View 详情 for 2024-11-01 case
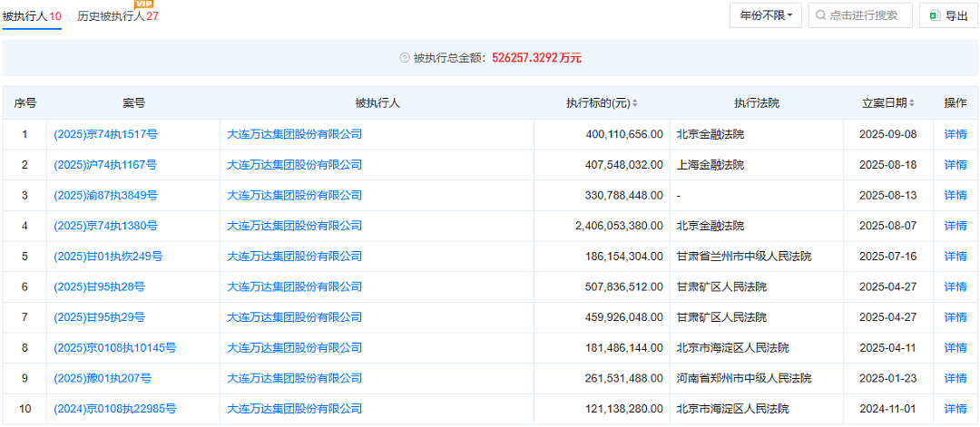This screenshot has height=427, width=980. (955, 409)
